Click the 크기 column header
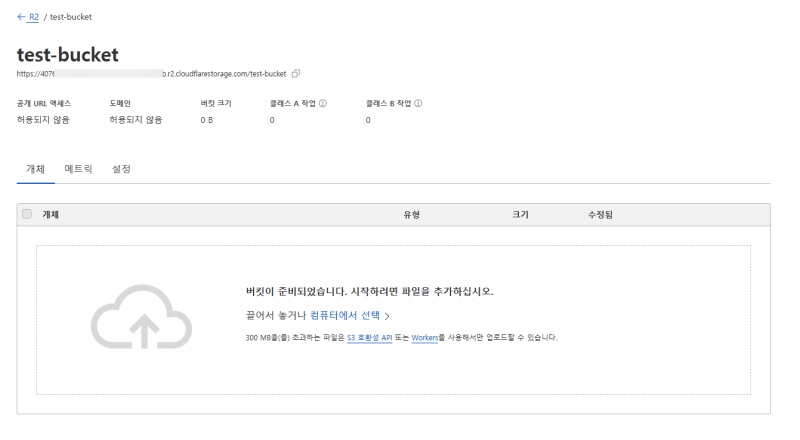This screenshot has height=440, width=800. coord(520,214)
